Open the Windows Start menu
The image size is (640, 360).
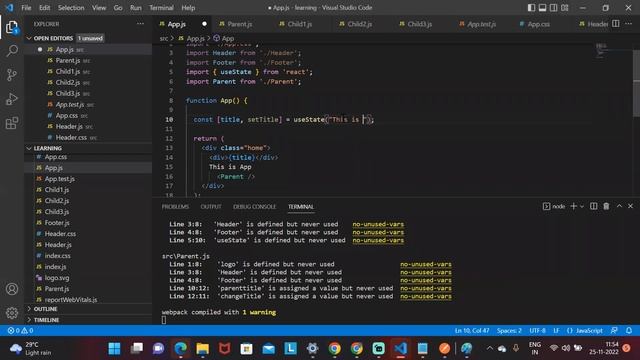pyautogui.click(x=114, y=349)
